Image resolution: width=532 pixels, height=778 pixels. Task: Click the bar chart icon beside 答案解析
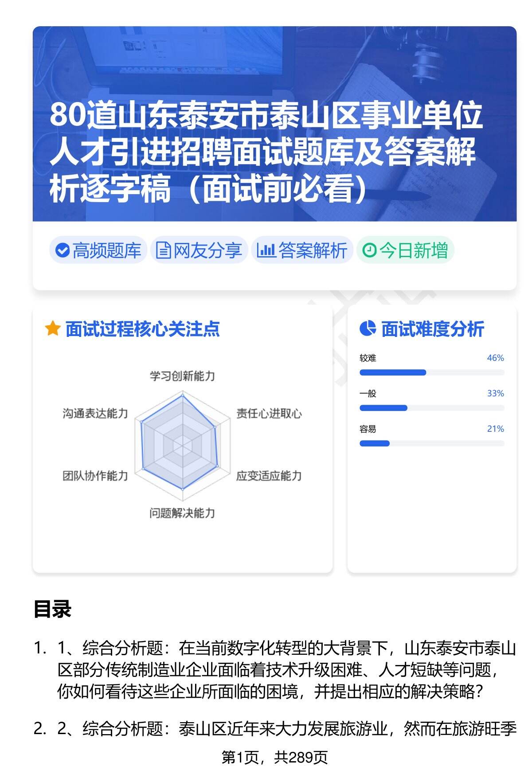click(266, 250)
